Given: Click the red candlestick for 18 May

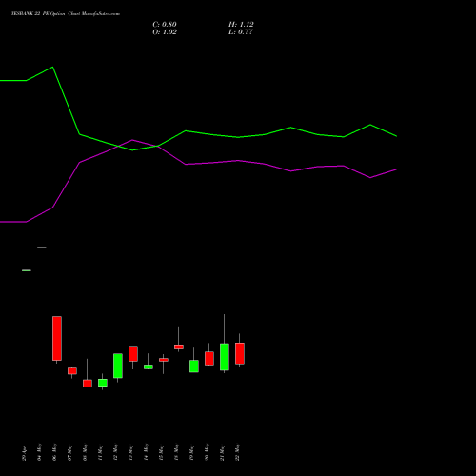Looking at the screenshot, I should tap(179, 347).
